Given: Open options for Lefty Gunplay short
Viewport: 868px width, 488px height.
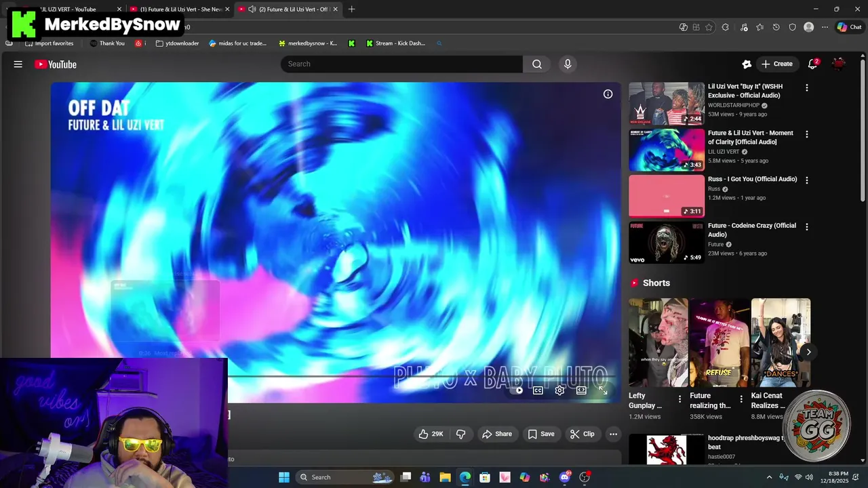Looking at the screenshot, I should coord(679,399).
